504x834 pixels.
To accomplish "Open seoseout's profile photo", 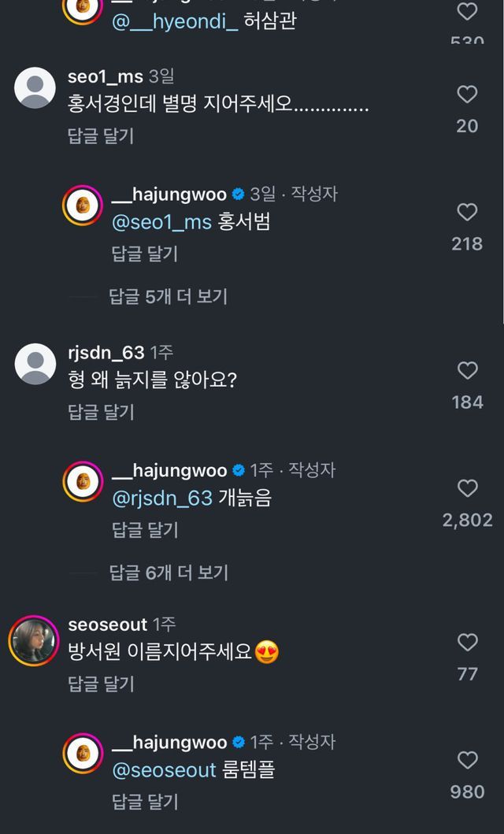I will click(x=35, y=639).
